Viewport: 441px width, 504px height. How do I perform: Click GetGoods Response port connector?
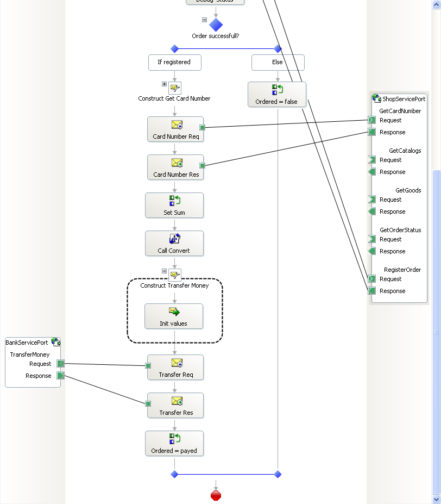pyautogui.click(x=371, y=211)
